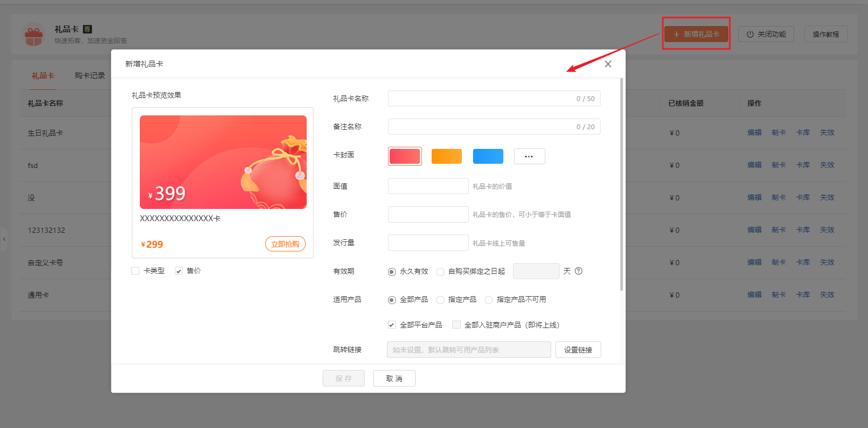The height and width of the screenshot is (428, 868).
Task: Open more card cover options (...)
Action: (529, 156)
